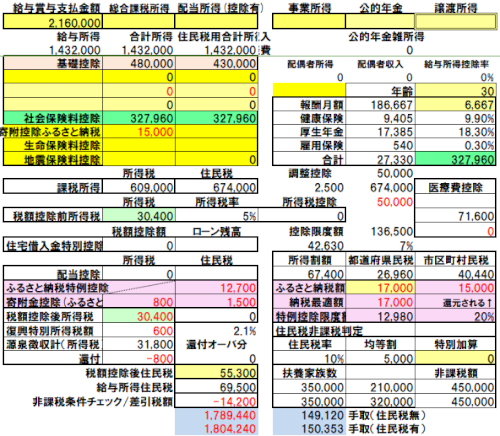Select the 納税最適額 17,000 cell
This screenshot has height=436, width=500.
coord(380,302)
